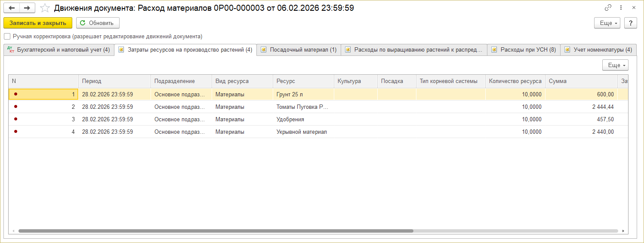Click the back navigation arrow

12,8
